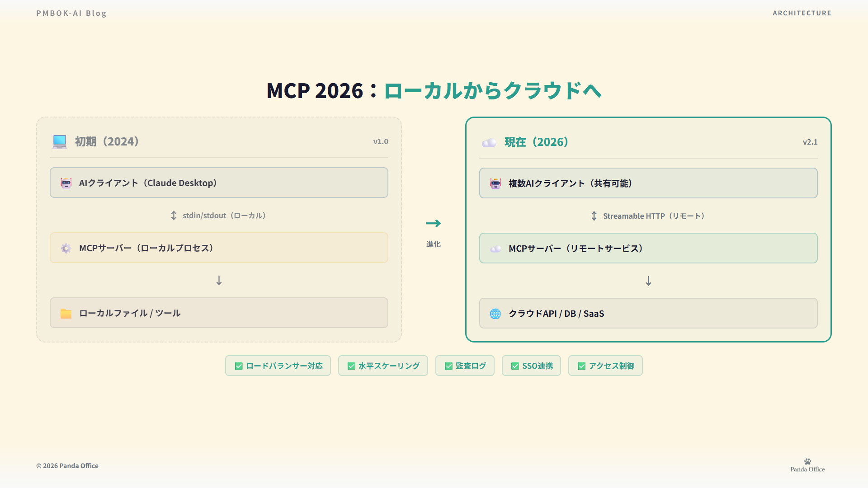Viewport: 868px width, 488px height.
Task: Click the robot icon in AIクライアント box
Action: click(66, 183)
